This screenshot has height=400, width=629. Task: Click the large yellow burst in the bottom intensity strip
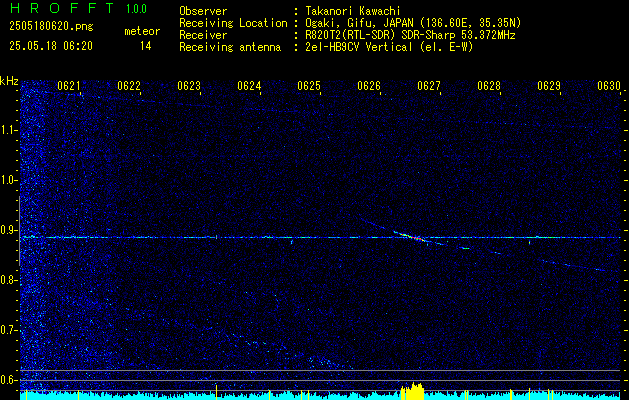click(412, 391)
